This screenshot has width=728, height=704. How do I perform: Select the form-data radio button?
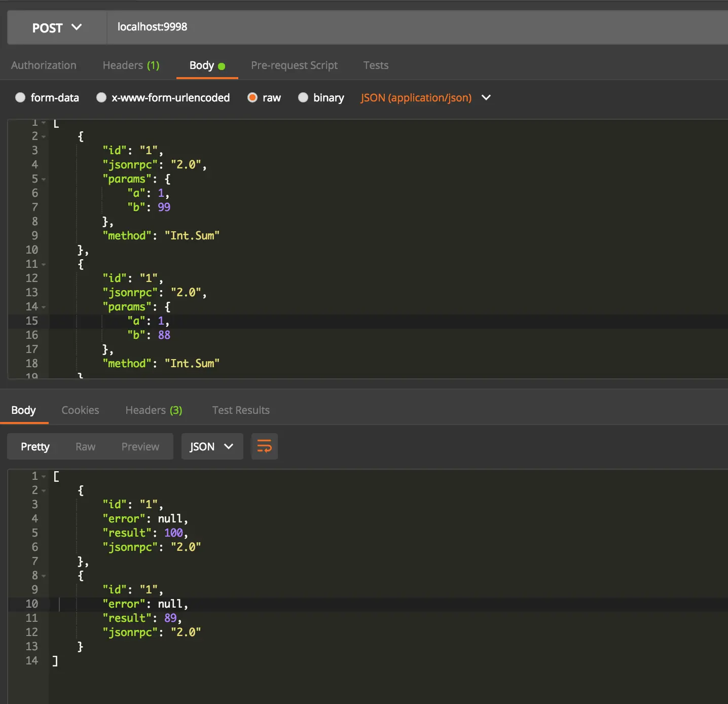[20, 97]
